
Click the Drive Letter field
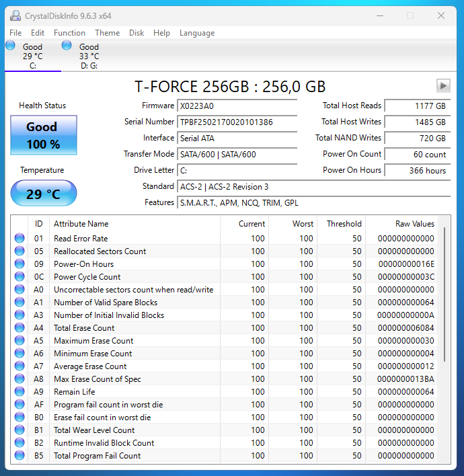pos(237,170)
